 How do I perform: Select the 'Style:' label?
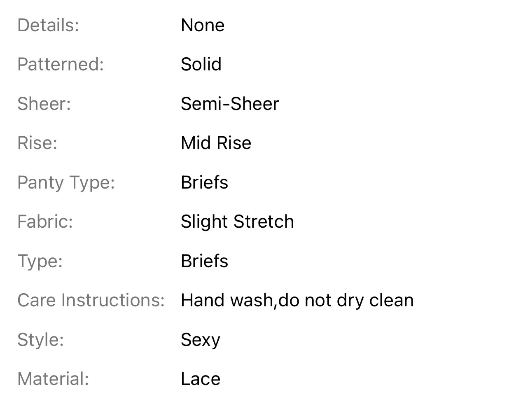[40, 340]
